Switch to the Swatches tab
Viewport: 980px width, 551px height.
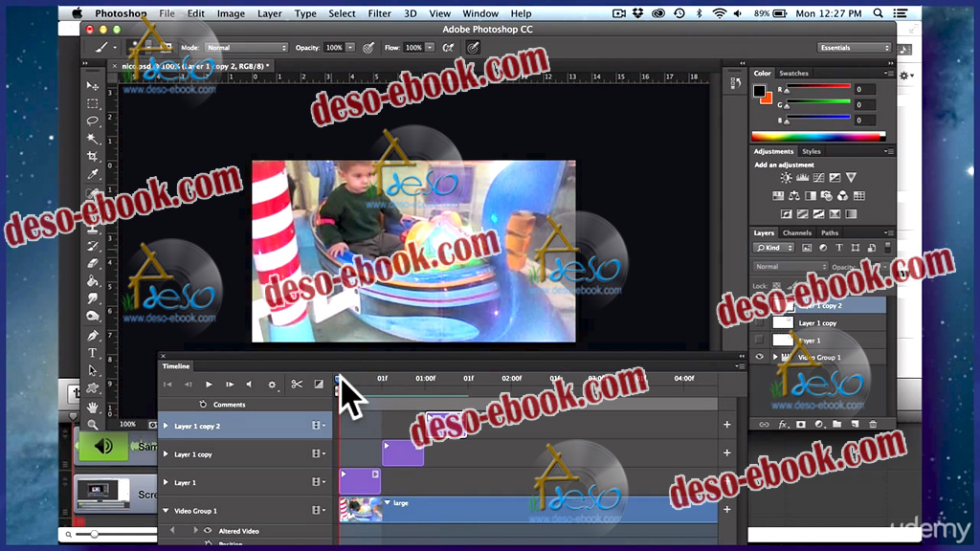click(793, 73)
